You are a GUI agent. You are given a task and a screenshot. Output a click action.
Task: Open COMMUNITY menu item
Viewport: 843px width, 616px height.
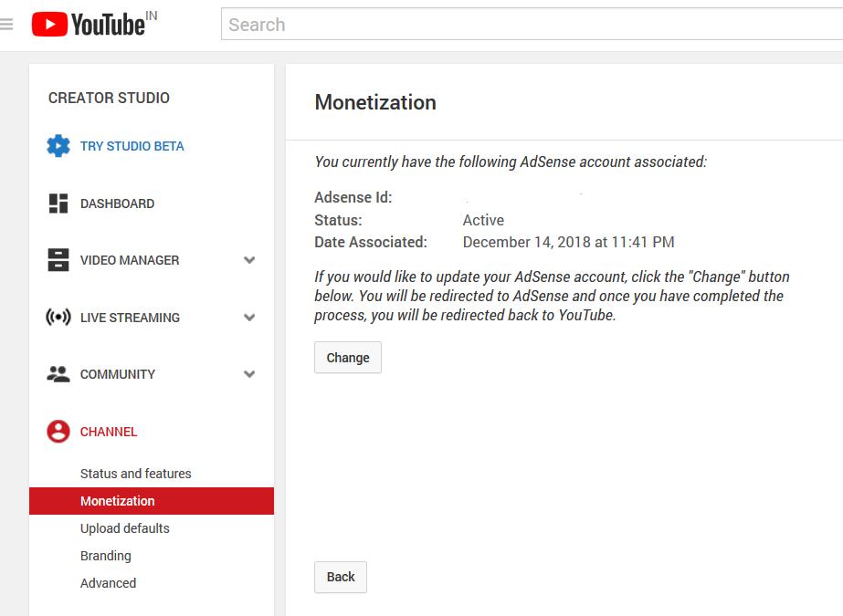click(117, 374)
